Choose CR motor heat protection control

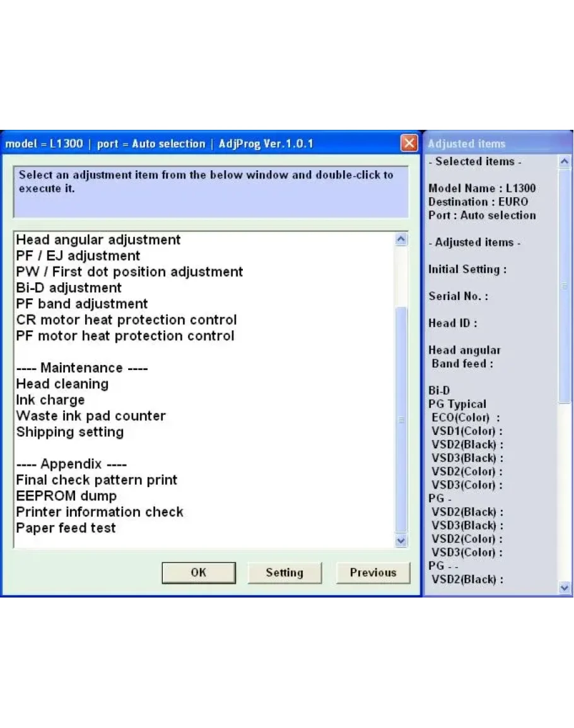click(126, 320)
